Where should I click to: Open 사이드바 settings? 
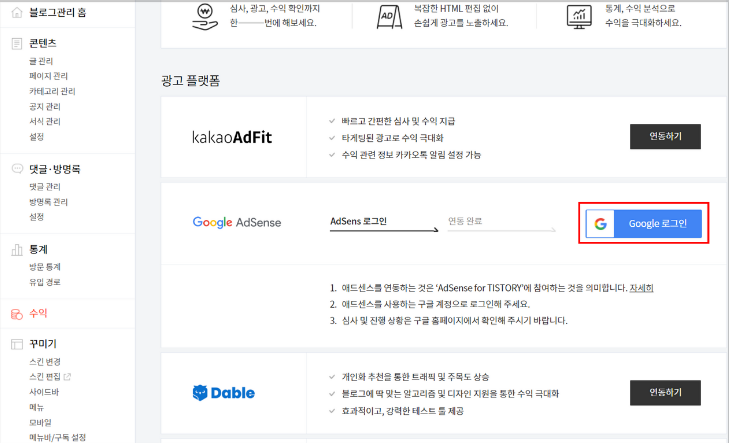point(44,392)
